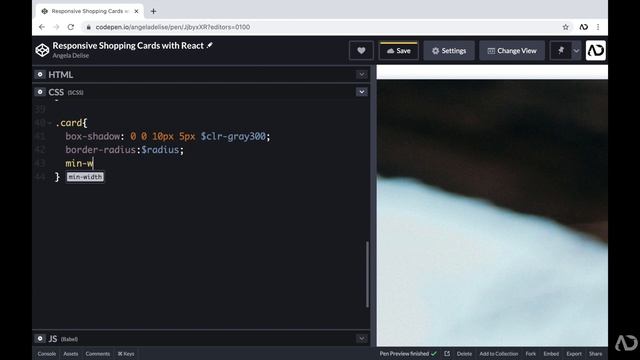Viewport: 640px width, 360px height.
Task: Open Embed options
Action: tap(551, 353)
